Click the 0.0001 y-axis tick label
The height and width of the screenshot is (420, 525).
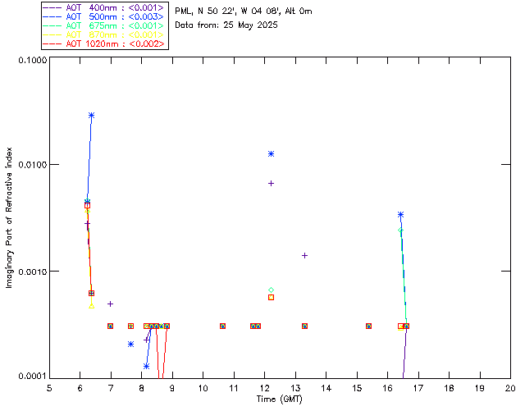click(33, 377)
